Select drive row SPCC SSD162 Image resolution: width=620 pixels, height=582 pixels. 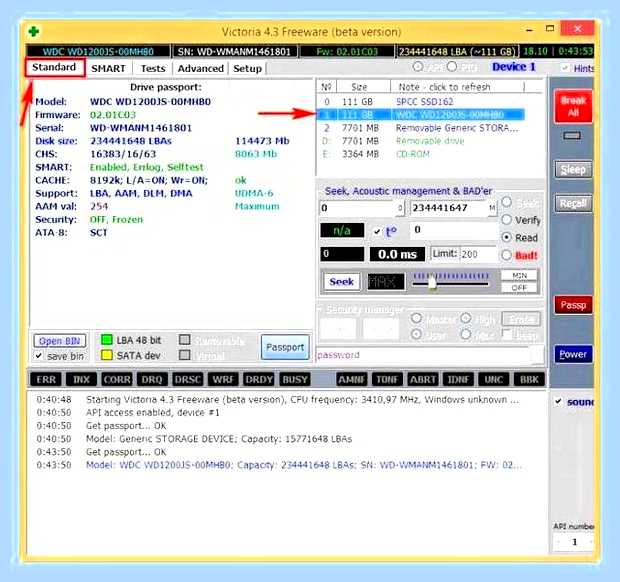click(x=421, y=102)
